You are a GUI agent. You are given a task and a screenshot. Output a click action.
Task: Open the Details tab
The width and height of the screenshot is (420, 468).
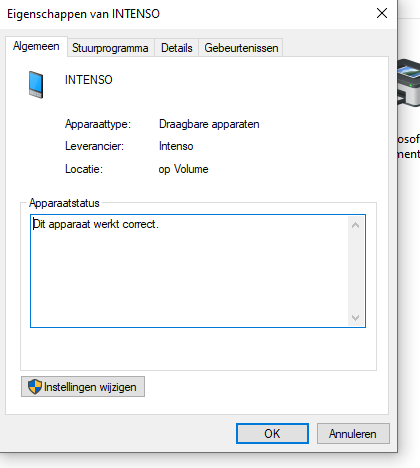[177, 48]
